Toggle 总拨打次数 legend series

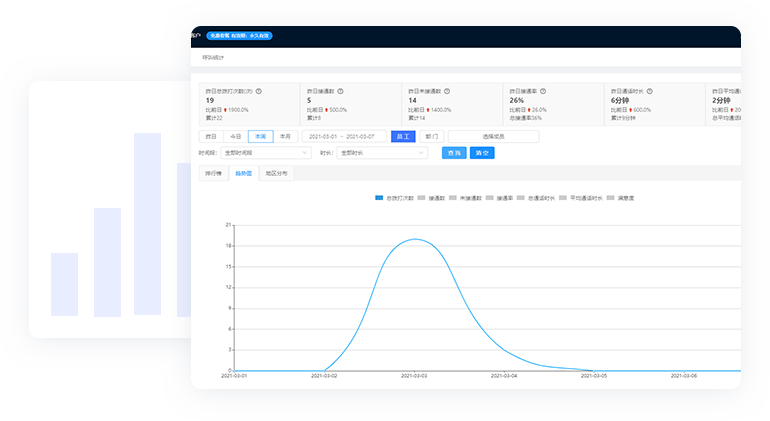pyautogui.click(x=394, y=198)
